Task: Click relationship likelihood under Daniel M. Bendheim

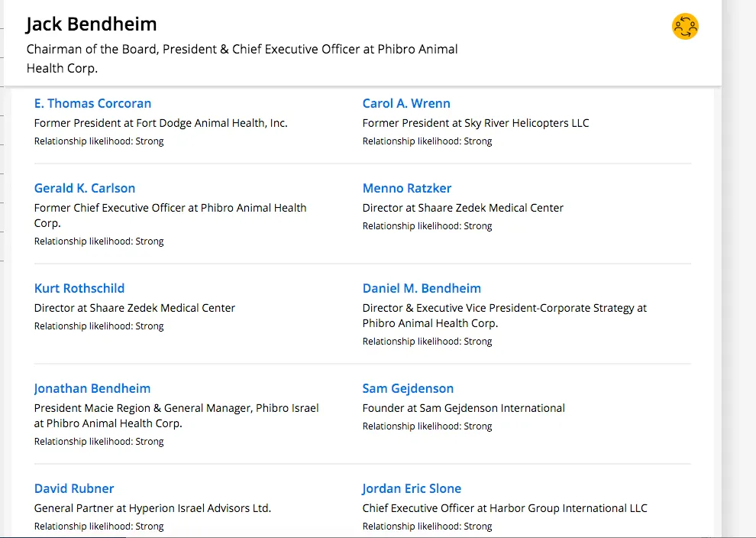Action: pos(427,342)
